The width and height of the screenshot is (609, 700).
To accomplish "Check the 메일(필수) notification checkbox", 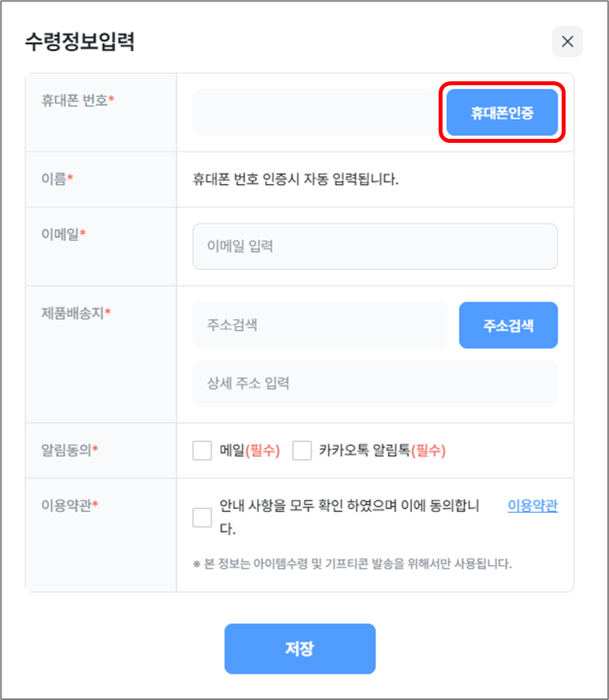I will point(202,451).
